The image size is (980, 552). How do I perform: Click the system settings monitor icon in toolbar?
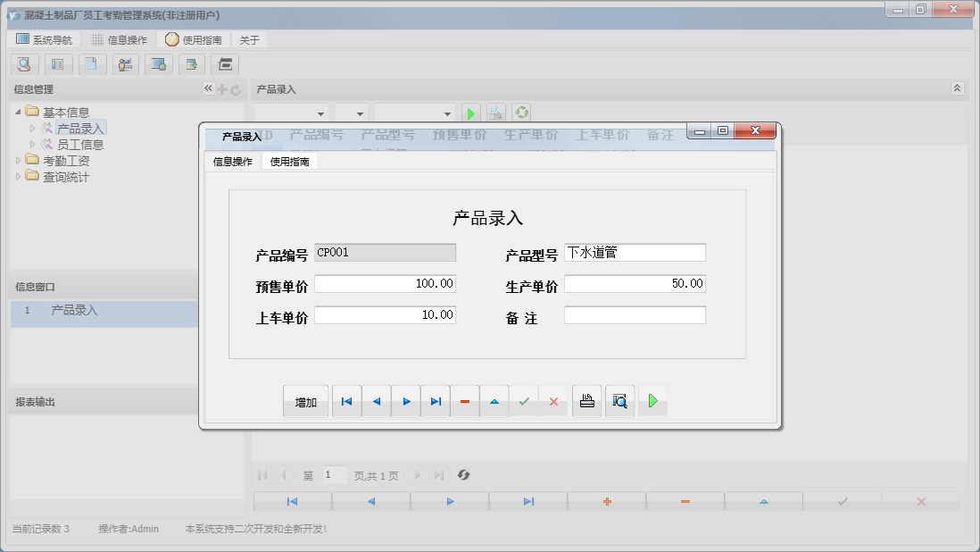(159, 64)
